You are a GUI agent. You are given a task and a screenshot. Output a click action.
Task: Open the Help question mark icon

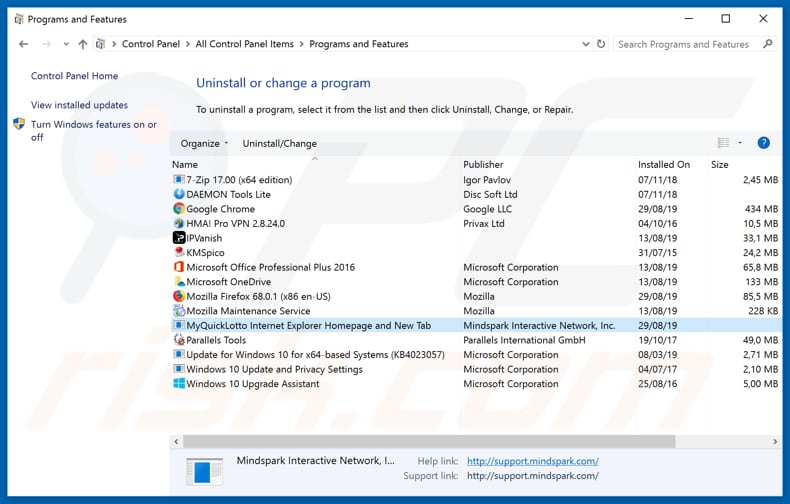point(763,143)
